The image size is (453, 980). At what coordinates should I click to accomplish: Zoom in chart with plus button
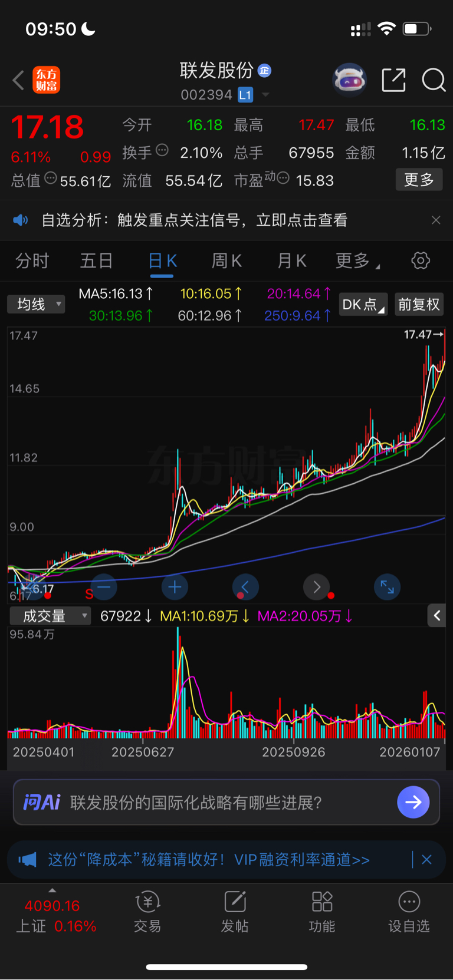pyautogui.click(x=175, y=587)
